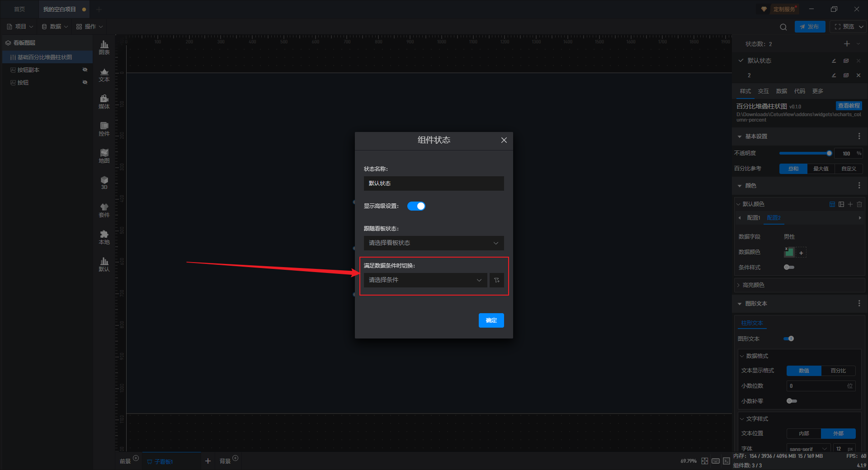The height and width of the screenshot is (470, 868).
Task: Add a new sub-board tab at bottom
Action: (x=208, y=461)
